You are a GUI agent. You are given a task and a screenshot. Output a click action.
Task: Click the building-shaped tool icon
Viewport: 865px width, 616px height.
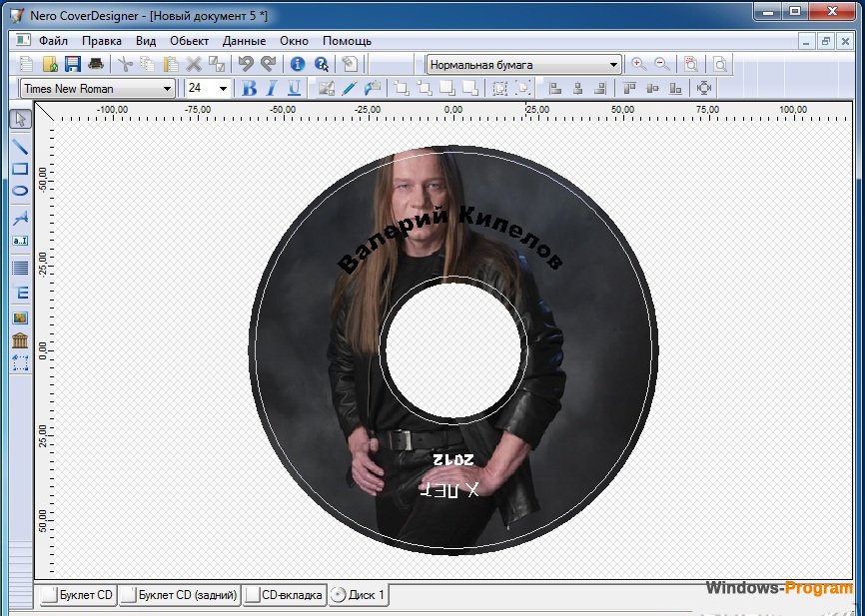20,340
